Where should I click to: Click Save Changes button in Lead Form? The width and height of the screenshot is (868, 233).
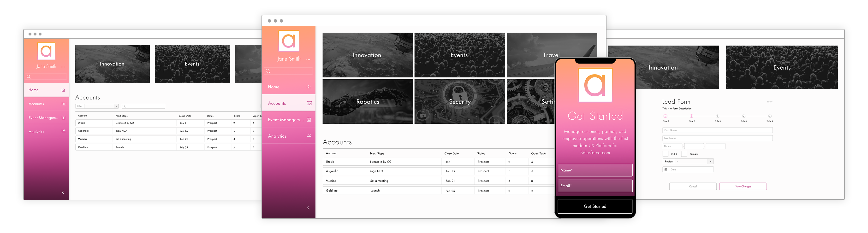point(743,186)
